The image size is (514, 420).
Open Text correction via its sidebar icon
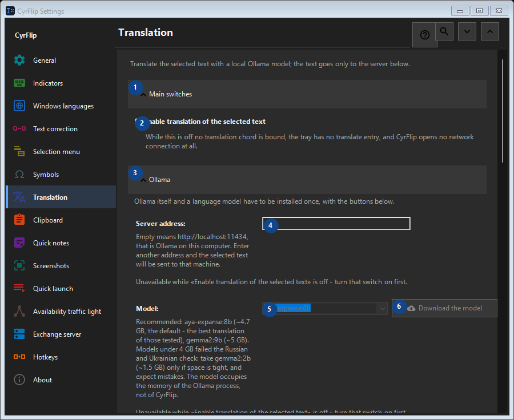point(19,128)
